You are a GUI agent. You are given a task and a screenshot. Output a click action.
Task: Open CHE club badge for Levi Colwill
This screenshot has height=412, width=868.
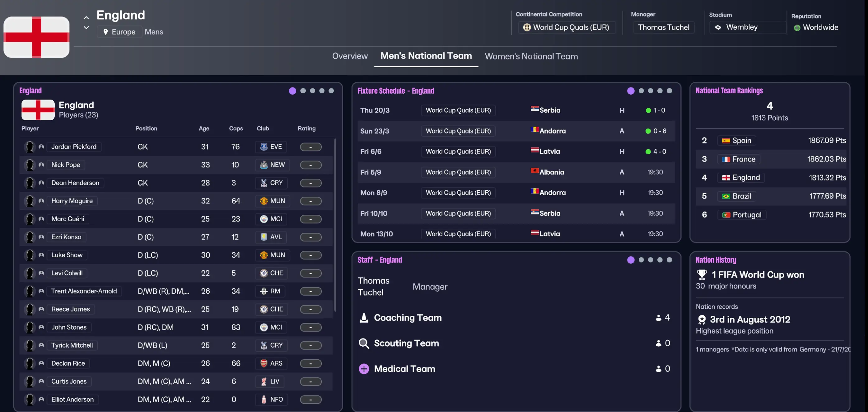tap(272, 273)
